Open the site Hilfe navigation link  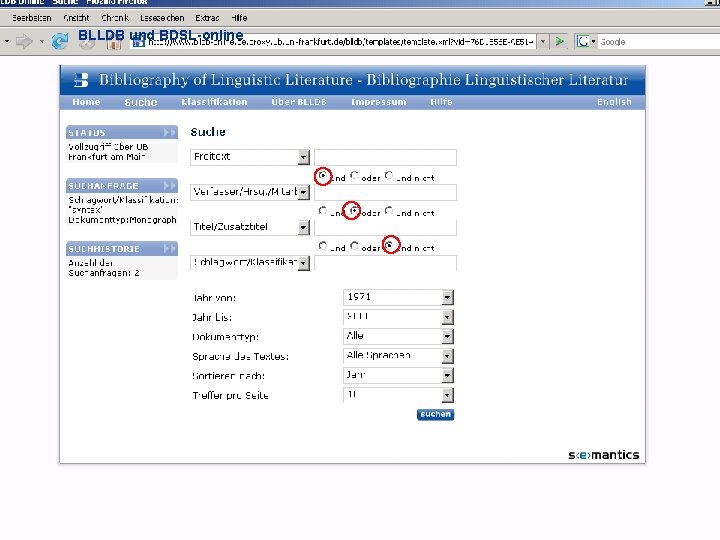click(x=441, y=102)
